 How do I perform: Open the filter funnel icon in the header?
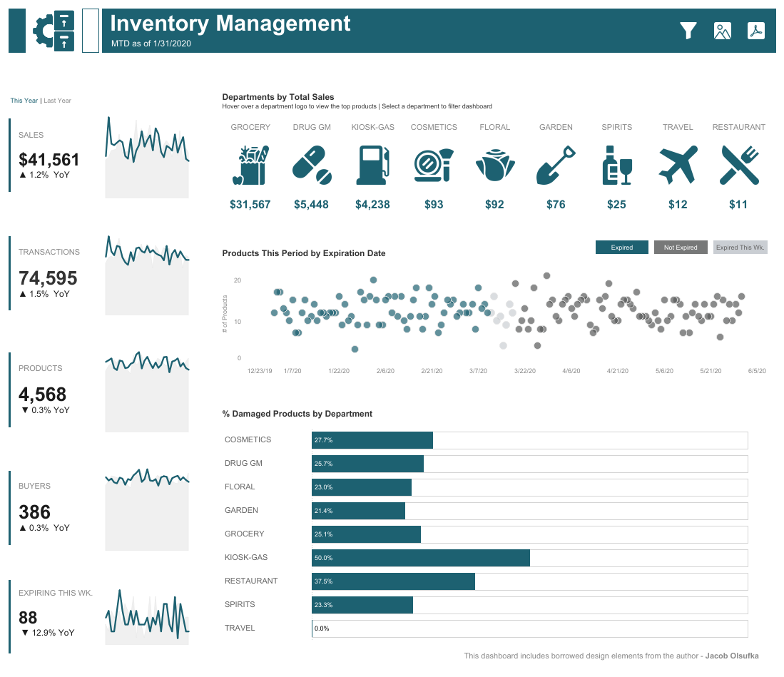point(688,31)
